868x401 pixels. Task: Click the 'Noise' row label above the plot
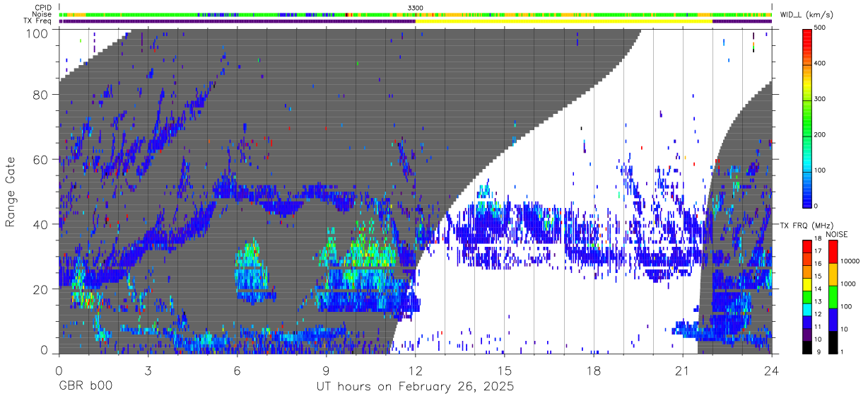tap(43, 14)
